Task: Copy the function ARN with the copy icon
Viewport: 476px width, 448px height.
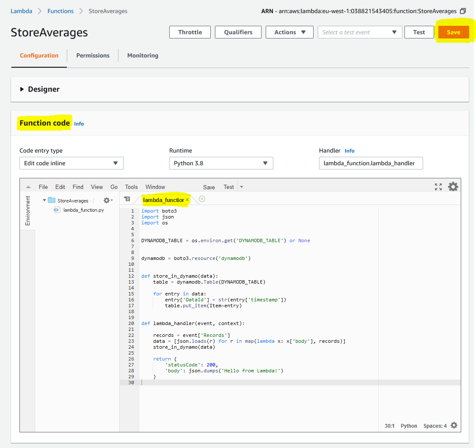Action: pyautogui.click(x=462, y=11)
